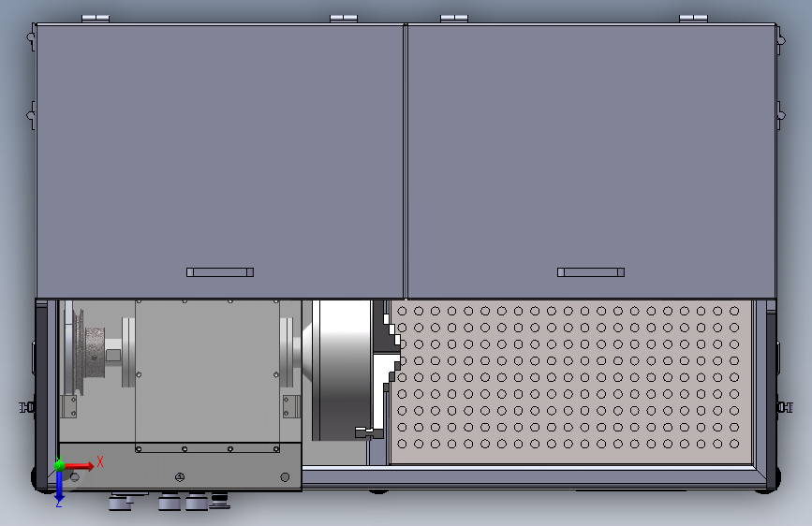Viewport: 812px width, 526px height.
Task: Click the red X axis arrow of the triad
Action: [79, 466]
